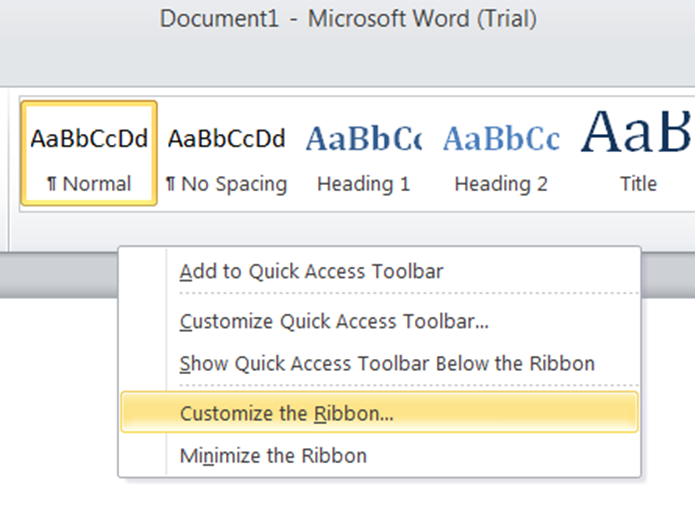The width and height of the screenshot is (695, 508).
Task: Apply the Heading 2 style
Action: coord(501,153)
